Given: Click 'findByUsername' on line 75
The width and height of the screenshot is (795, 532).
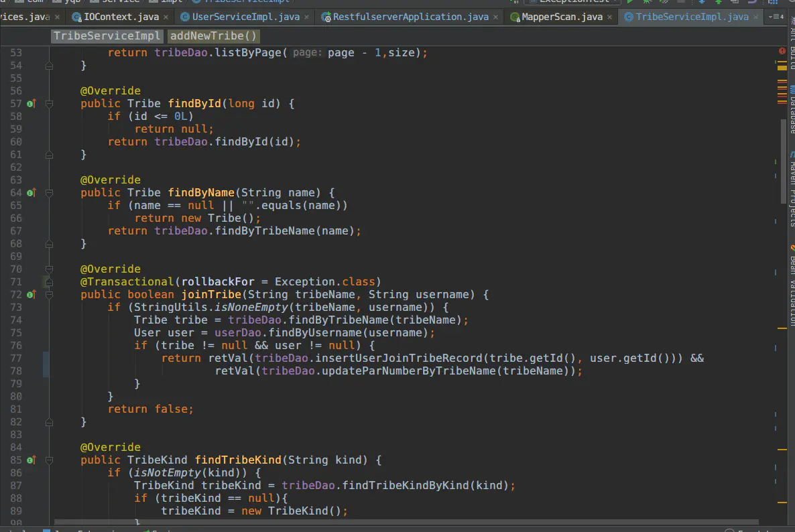Looking at the screenshot, I should tap(315, 333).
